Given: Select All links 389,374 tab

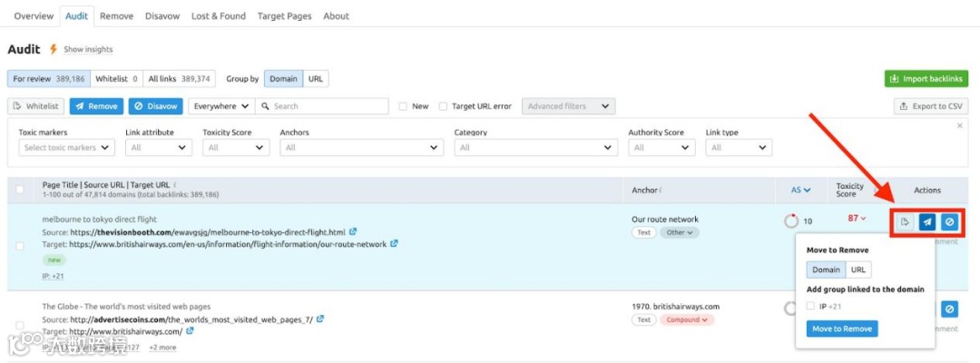Looking at the screenshot, I should click(x=180, y=79).
